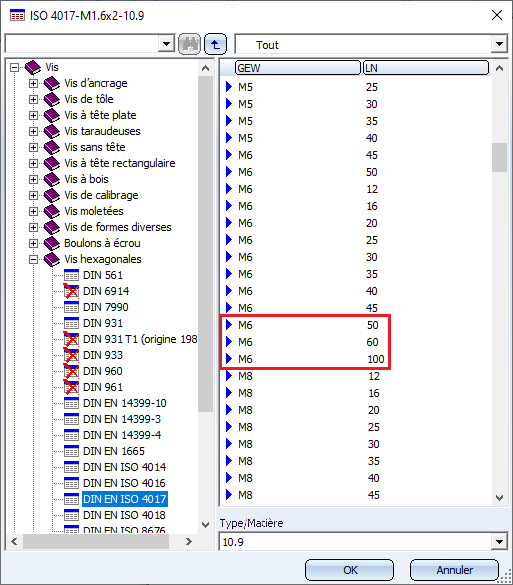Expand the Vis d'ancrage node
This screenshot has width=513, height=585.
pos(33,84)
